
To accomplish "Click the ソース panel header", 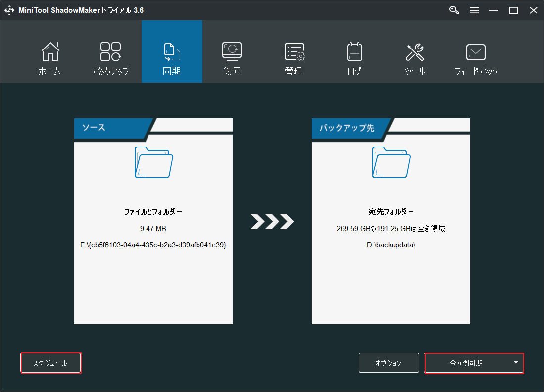I will [111, 128].
